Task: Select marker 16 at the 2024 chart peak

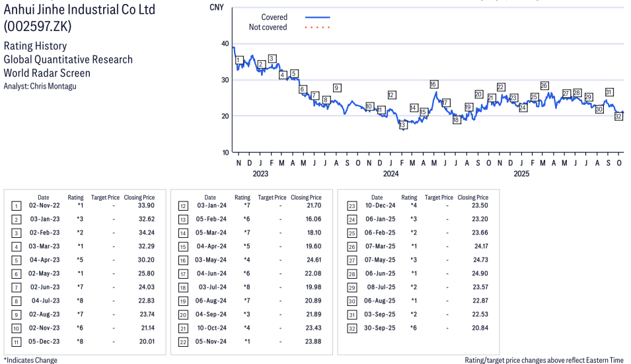Action: [x=433, y=85]
